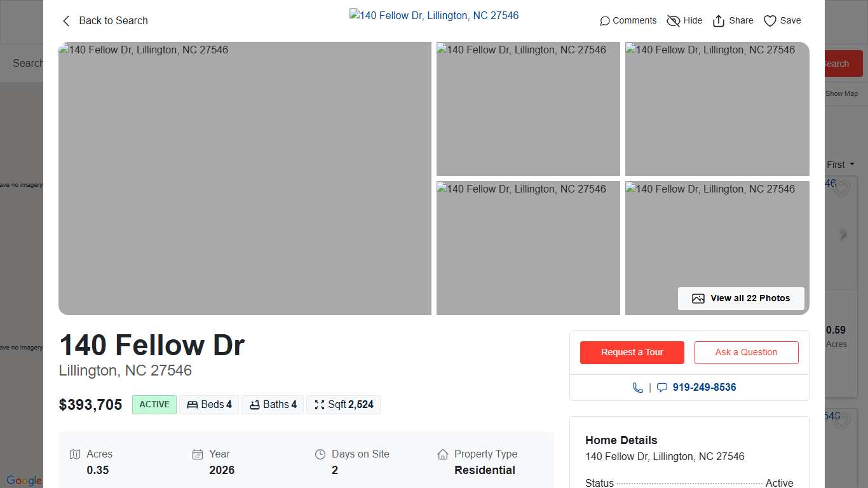The image size is (868, 488).
Task: Click the Request a Tour button
Action: pyautogui.click(x=632, y=352)
